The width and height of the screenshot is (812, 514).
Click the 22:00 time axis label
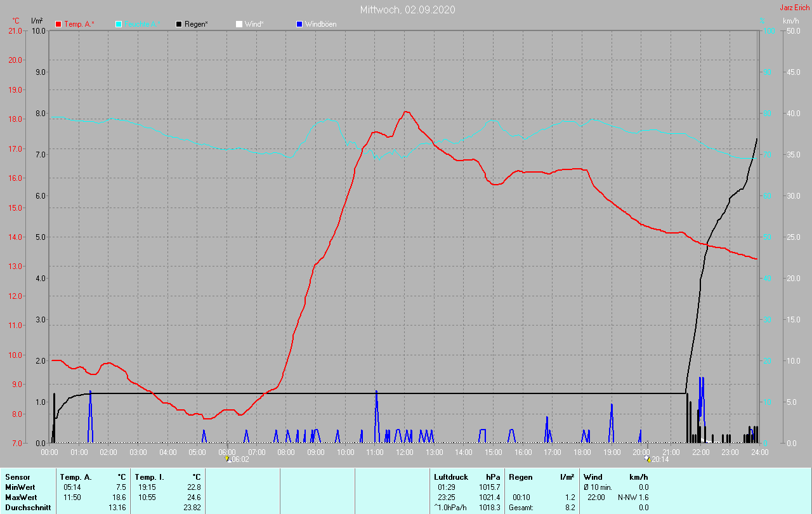click(x=700, y=452)
